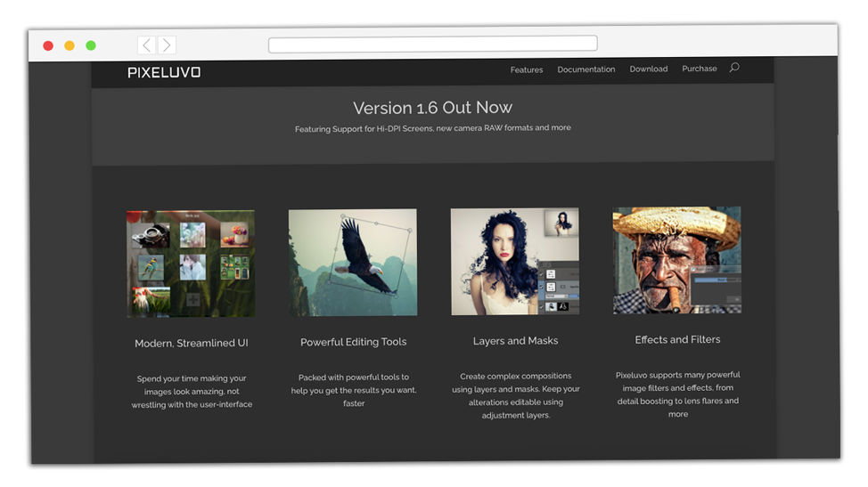The height and width of the screenshot is (487, 868).
Task: Open the Effects and Filters thumbnail
Action: point(676,260)
